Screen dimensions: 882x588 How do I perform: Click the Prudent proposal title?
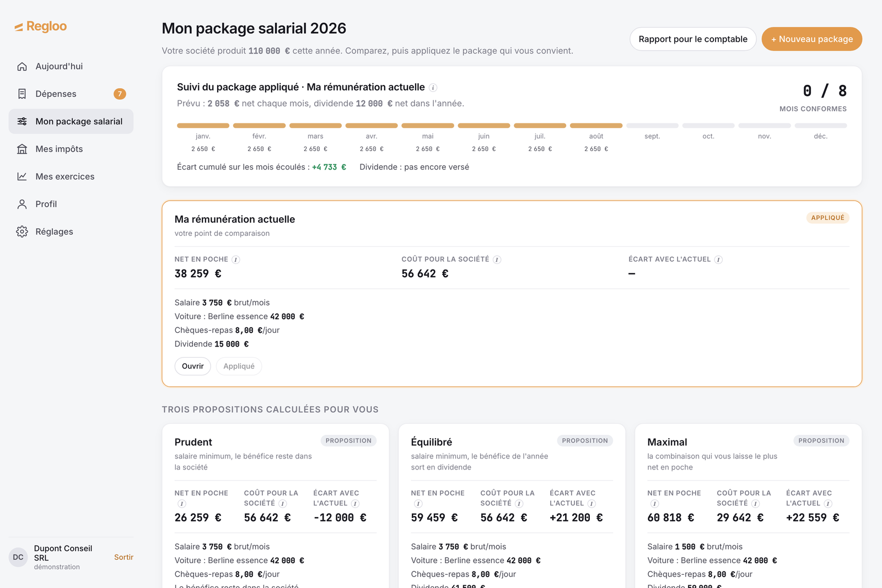193,442
